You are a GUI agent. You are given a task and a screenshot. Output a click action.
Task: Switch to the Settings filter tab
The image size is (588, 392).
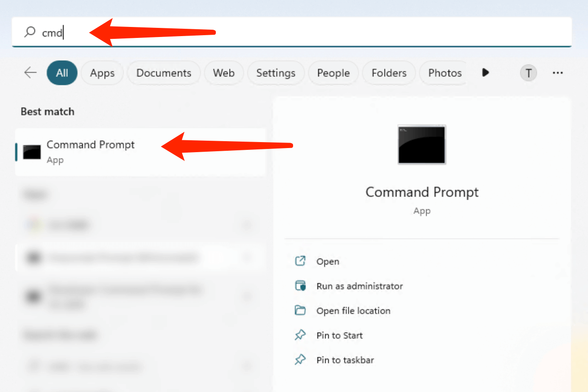pyautogui.click(x=276, y=73)
